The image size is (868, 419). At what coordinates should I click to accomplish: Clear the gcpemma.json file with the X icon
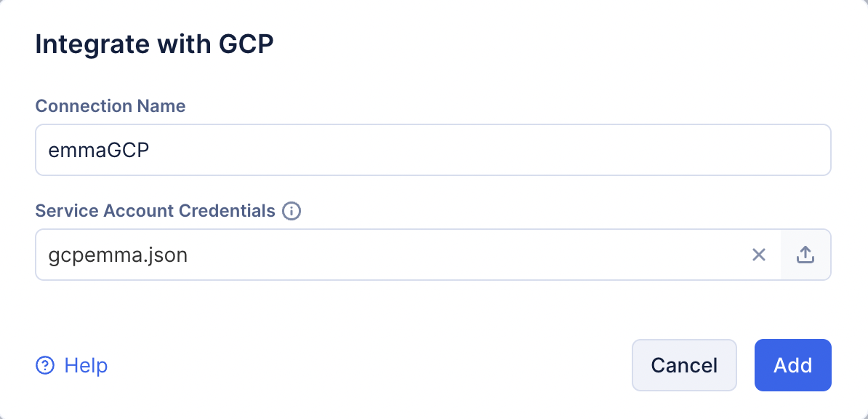pyautogui.click(x=759, y=255)
